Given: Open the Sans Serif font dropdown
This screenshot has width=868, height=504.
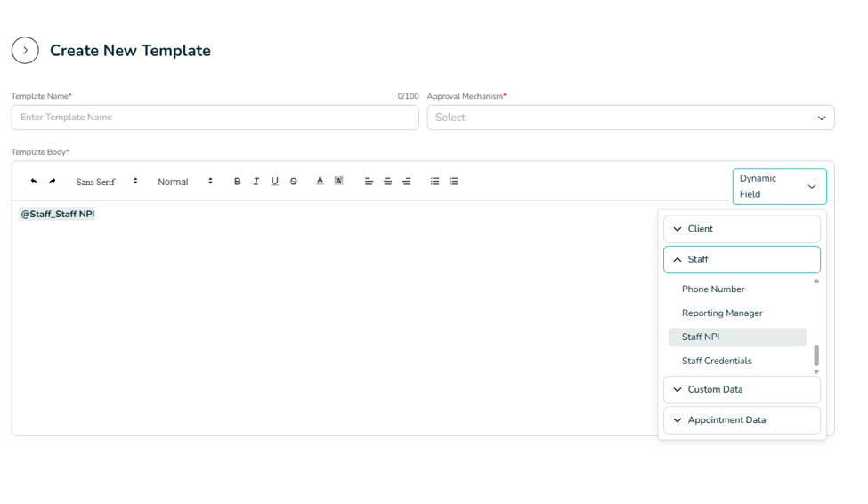Looking at the screenshot, I should pos(107,182).
